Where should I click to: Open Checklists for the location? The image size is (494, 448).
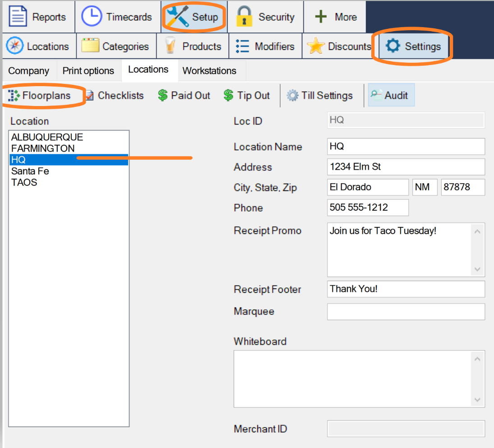(x=115, y=96)
